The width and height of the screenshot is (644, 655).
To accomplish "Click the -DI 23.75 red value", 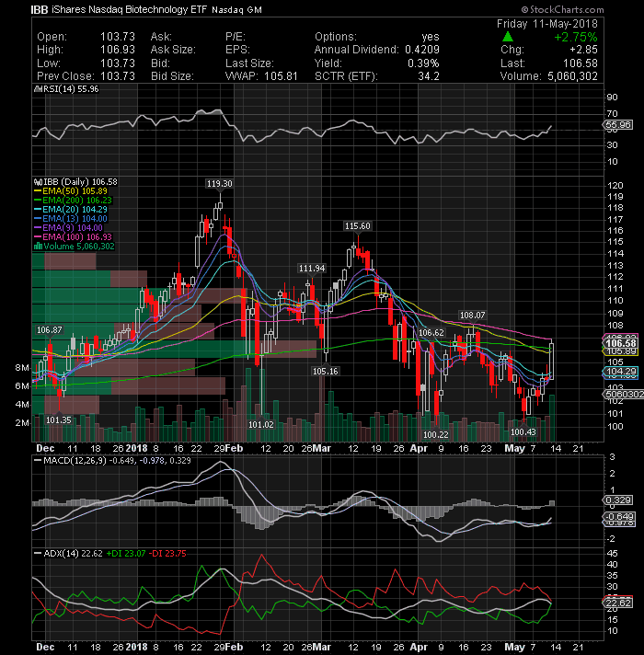I will 167,554.
